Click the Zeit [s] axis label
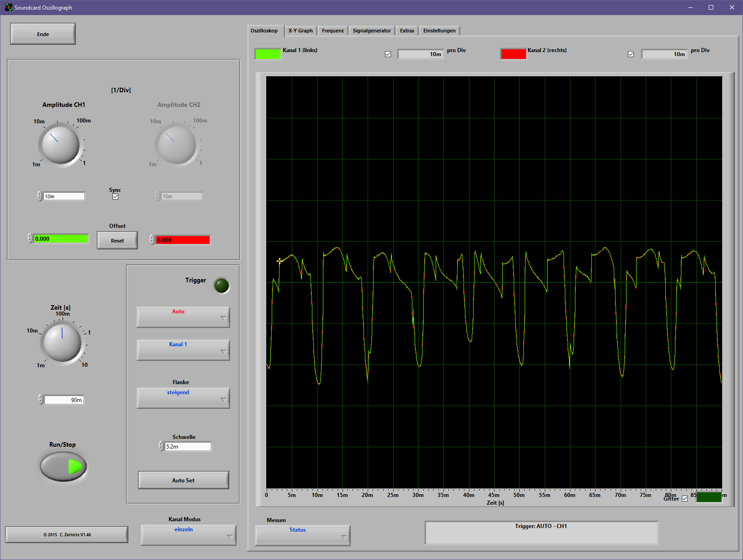This screenshot has width=743, height=560. tap(495, 503)
